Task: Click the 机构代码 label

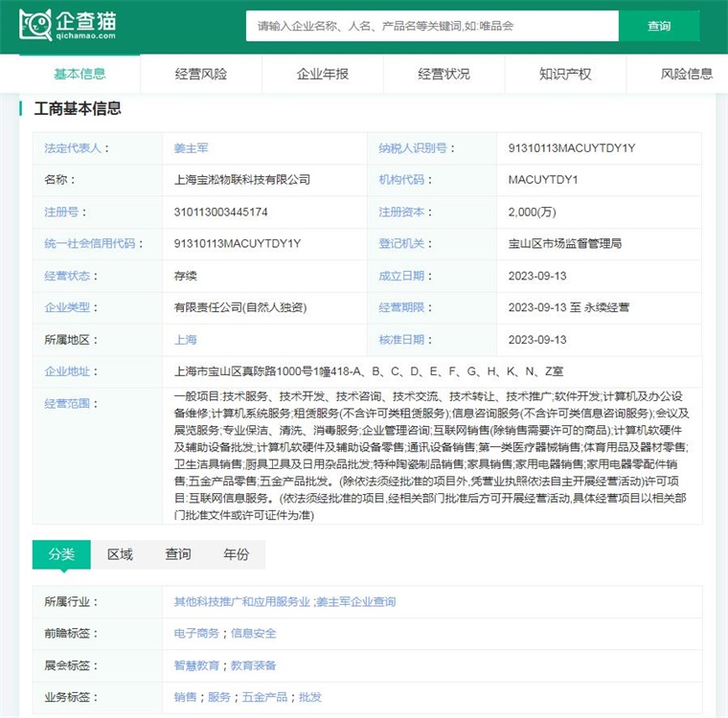Action: [401, 180]
